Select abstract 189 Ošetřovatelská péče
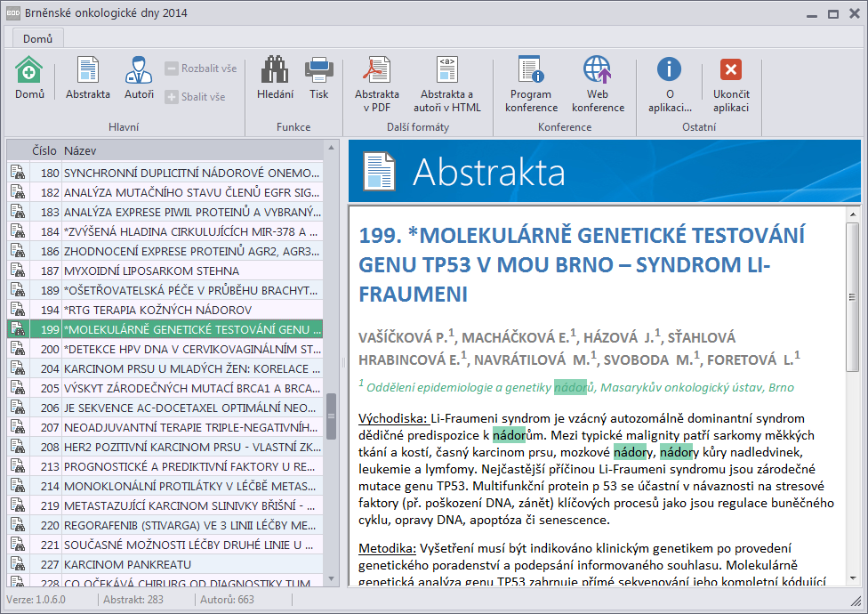Viewport: 868px width, 614px height. tap(165, 290)
